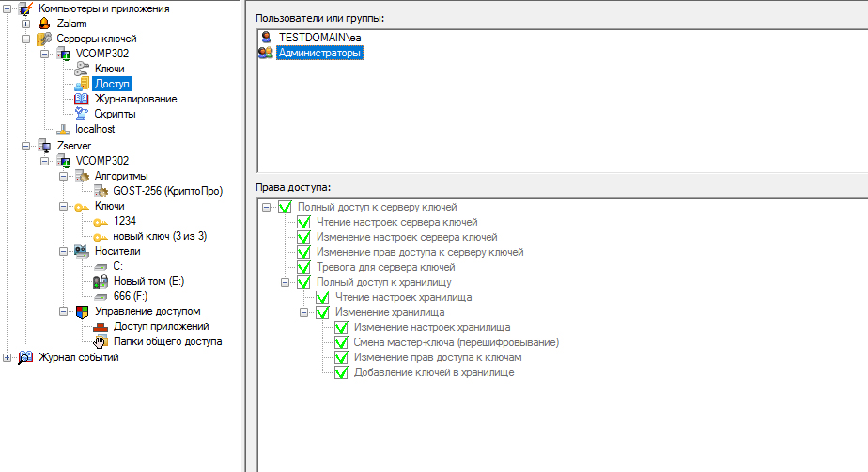
Task: Select новый ключ (3 из 3) item
Action: (160, 236)
